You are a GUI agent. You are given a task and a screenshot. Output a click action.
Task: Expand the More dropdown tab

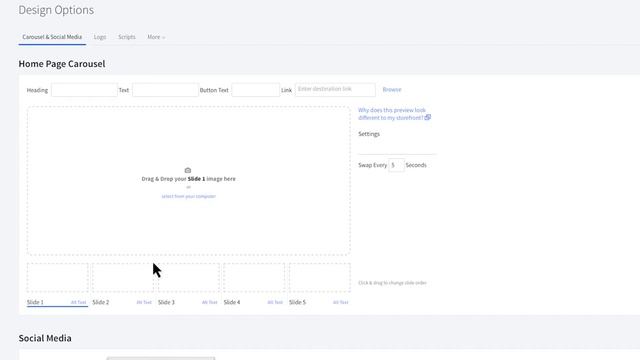pos(156,37)
